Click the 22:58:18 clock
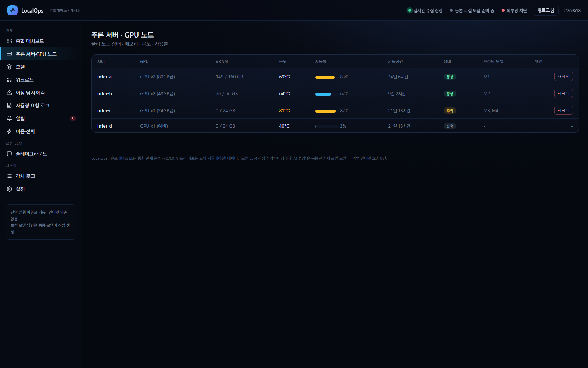588x368 pixels. point(573,11)
